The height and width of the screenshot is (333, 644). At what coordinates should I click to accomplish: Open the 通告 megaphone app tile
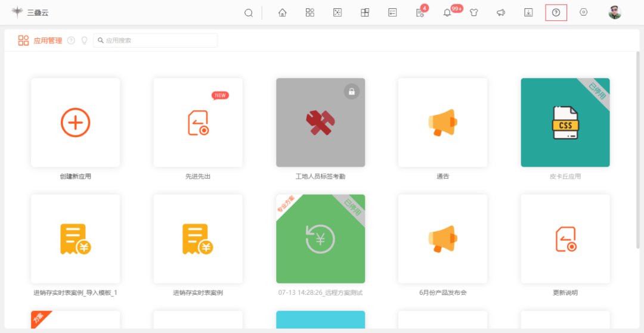click(x=442, y=122)
